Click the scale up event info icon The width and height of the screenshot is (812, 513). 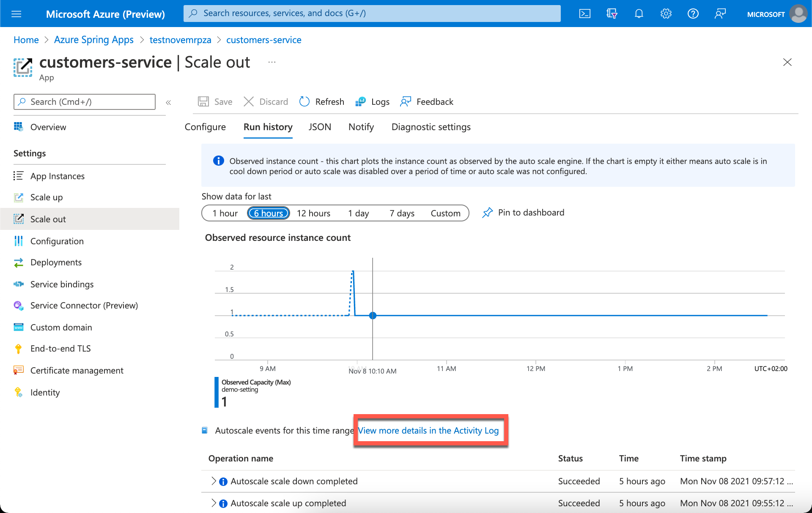(x=223, y=503)
